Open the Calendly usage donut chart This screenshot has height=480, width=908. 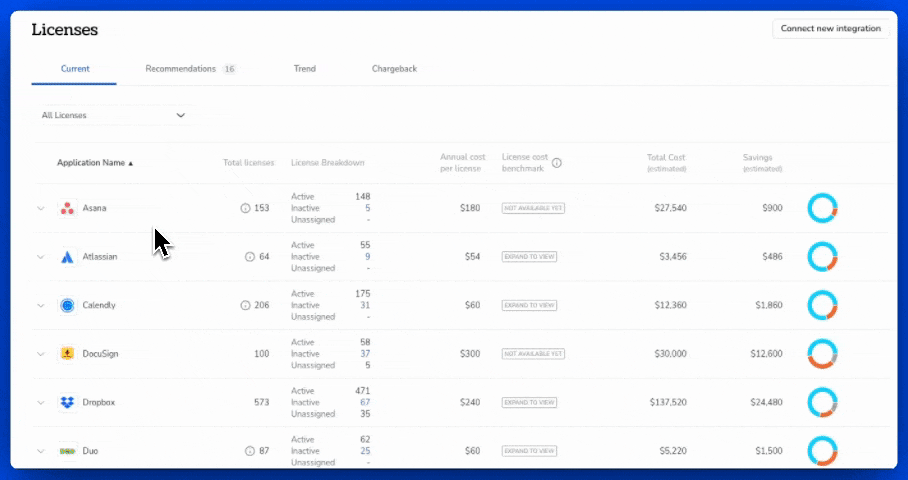822,305
